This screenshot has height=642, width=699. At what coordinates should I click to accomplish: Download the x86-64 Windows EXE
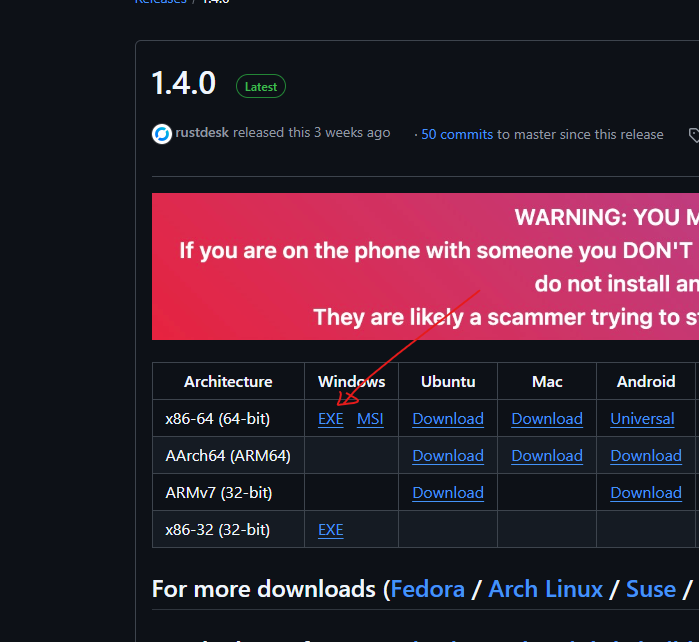(x=331, y=419)
